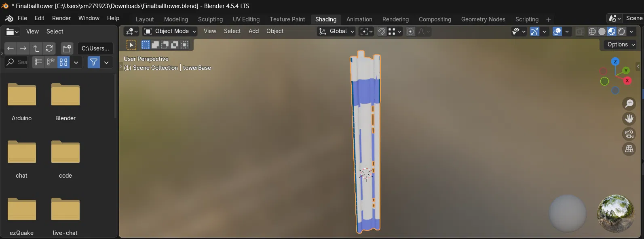Switch to material preview shading

(x=612, y=31)
